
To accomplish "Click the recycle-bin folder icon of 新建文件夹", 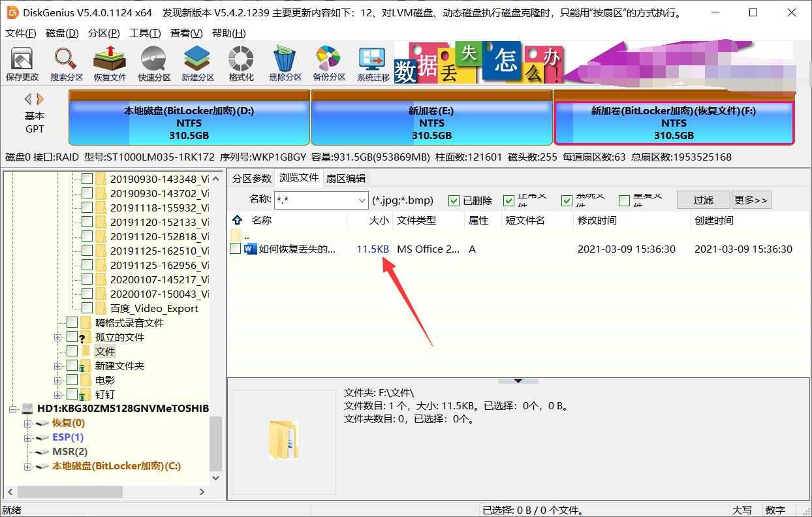I will point(86,366).
